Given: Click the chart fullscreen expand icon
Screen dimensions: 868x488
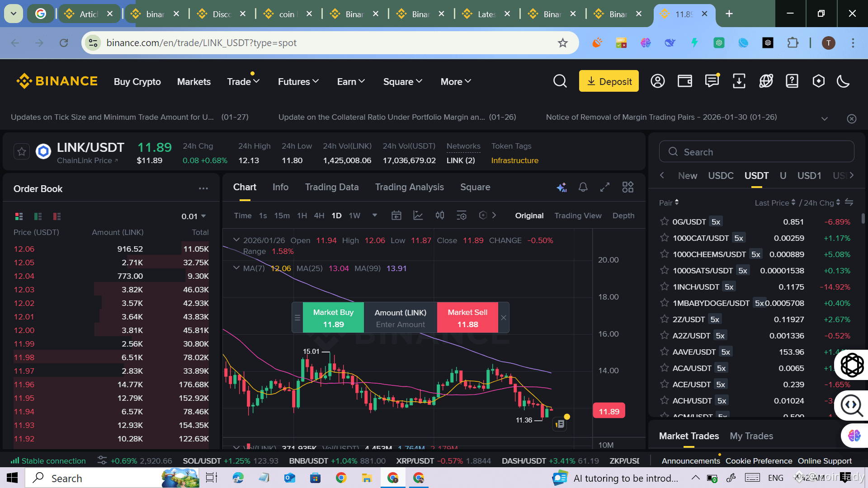Looking at the screenshot, I should 605,187.
